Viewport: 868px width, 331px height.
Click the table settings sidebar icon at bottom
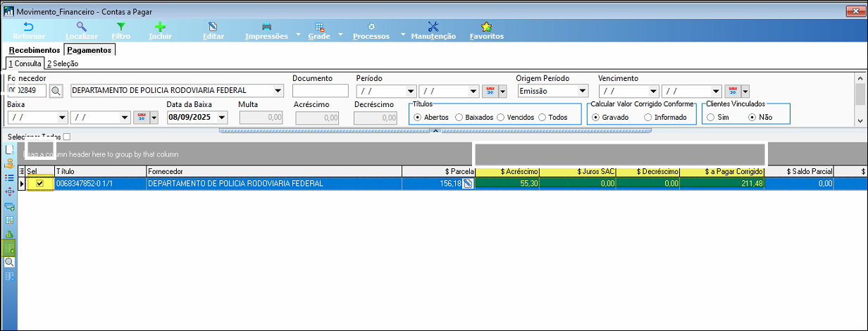coord(10,276)
